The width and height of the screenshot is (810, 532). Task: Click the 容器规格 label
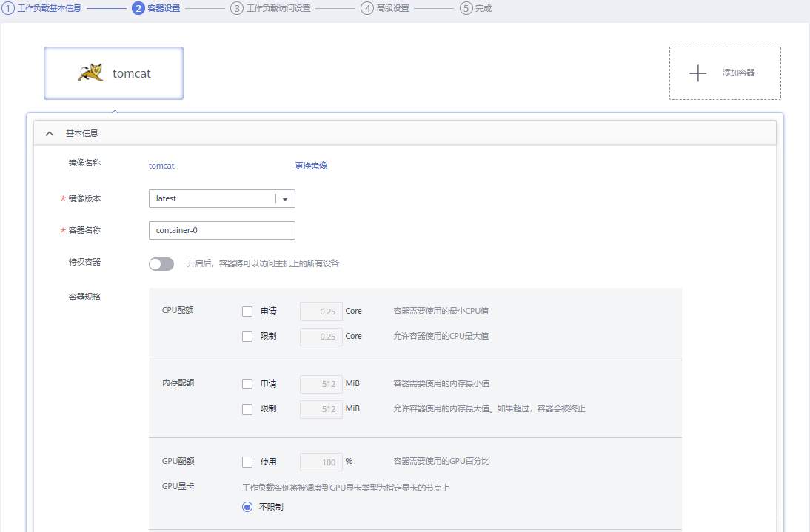[x=84, y=297]
